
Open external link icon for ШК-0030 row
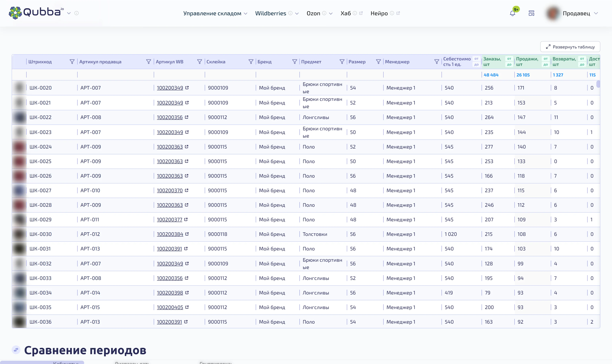pyautogui.click(x=187, y=234)
